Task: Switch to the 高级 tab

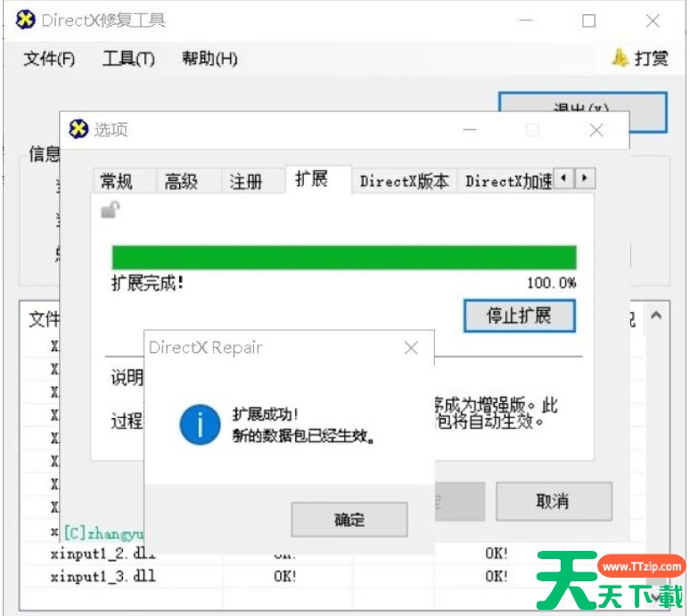Action: click(x=181, y=181)
